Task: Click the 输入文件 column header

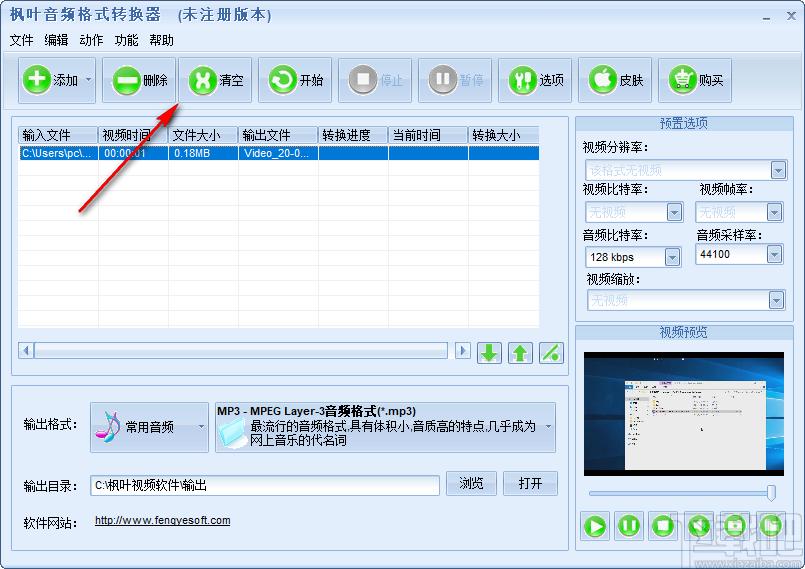Action: pyautogui.click(x=58, y=135)
